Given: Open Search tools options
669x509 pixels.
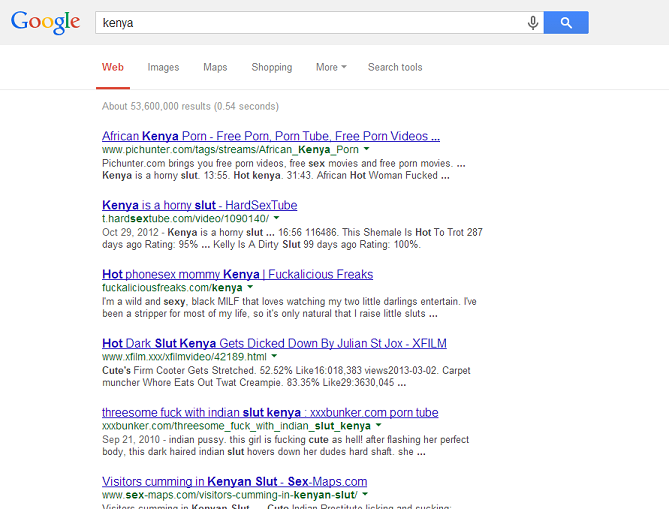Looking at the screenshot, I should (395, 67).
